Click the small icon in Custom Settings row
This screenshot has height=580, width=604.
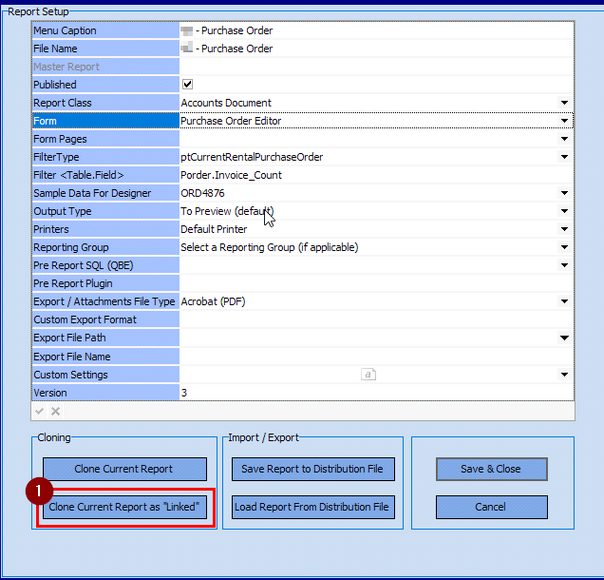click(x=368, y=375)
